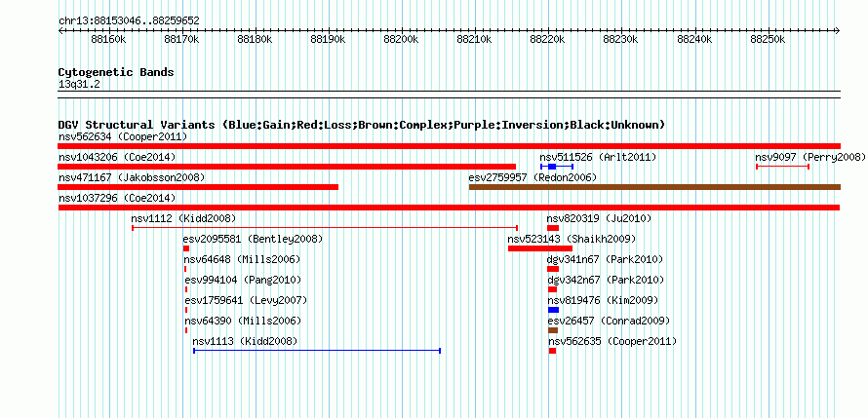Click the red bar under dgv342n67
Viewport: 868px width, 418px height.
point(552,289)
